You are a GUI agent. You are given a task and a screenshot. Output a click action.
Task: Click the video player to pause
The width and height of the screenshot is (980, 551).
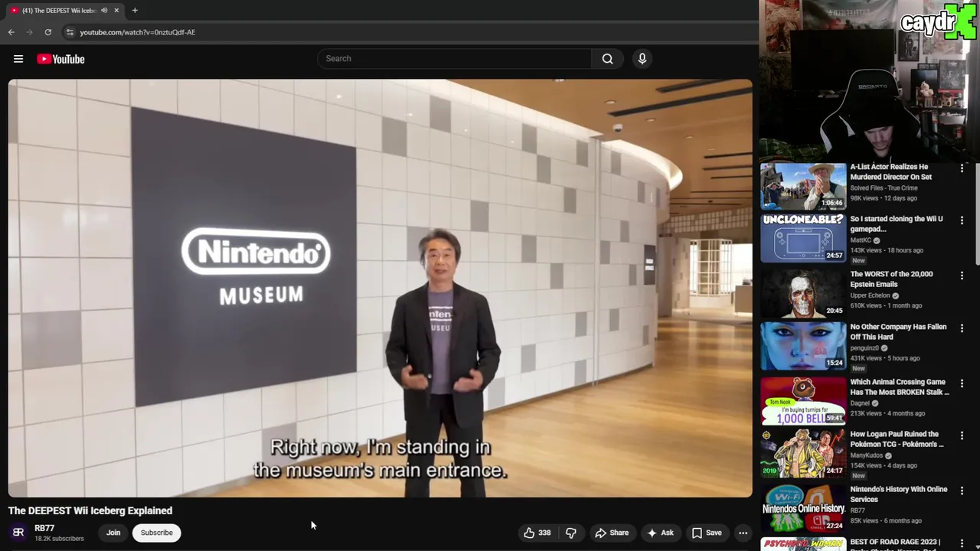tap(380, 288)
